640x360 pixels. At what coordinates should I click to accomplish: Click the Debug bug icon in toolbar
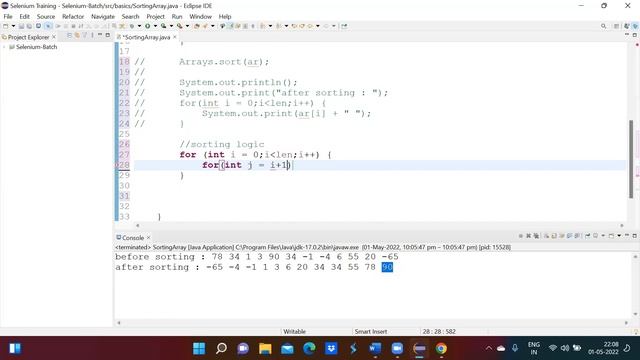[x=132, y=26]
